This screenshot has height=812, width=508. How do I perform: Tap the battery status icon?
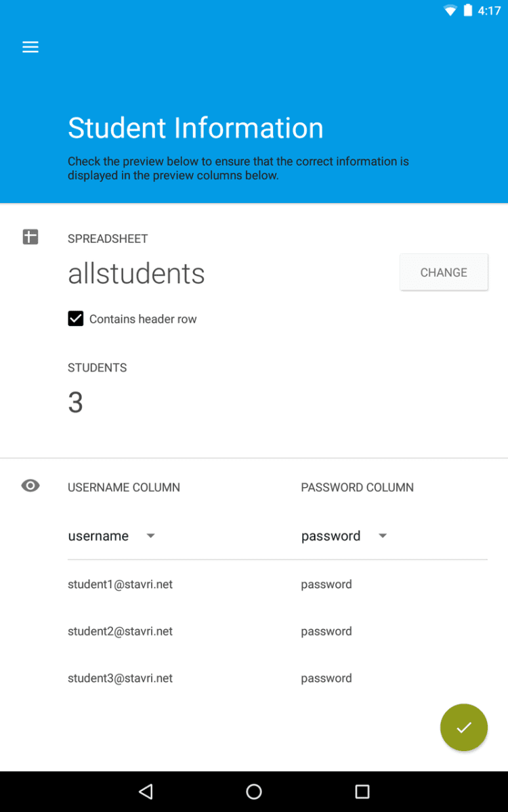467,11
